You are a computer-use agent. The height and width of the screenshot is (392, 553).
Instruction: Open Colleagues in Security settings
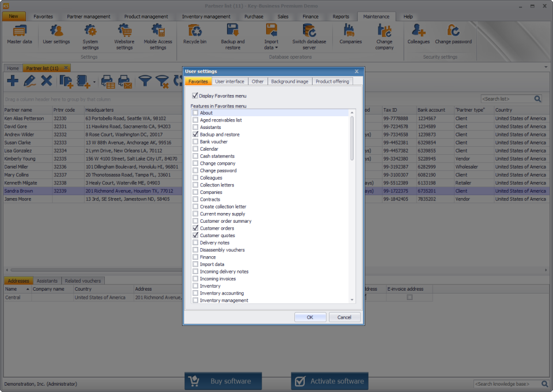coord(419,36)
